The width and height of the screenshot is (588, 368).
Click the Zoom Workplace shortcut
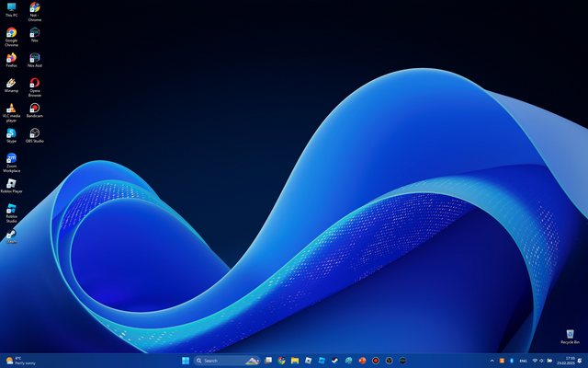click(11, 159)
